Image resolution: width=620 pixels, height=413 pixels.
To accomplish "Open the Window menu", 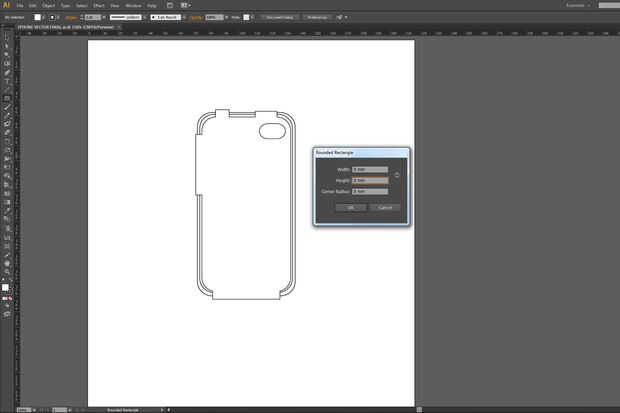I will (133, 5).
